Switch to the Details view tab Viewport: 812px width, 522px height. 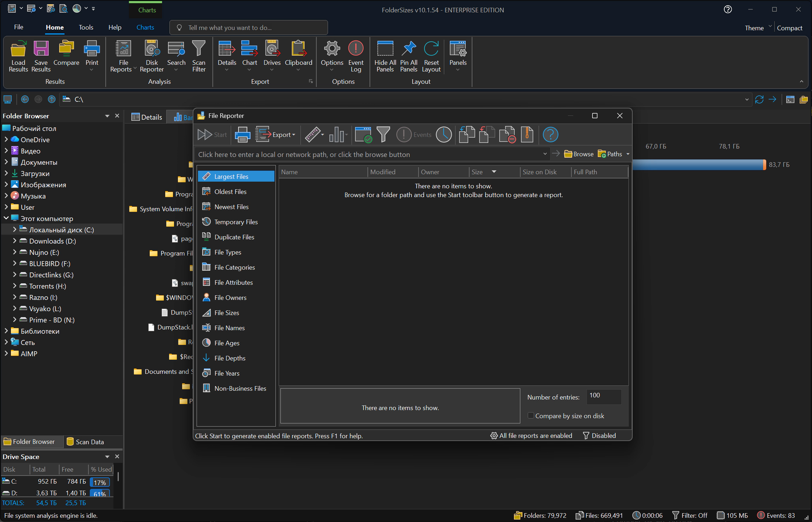[x=147, y=117]
